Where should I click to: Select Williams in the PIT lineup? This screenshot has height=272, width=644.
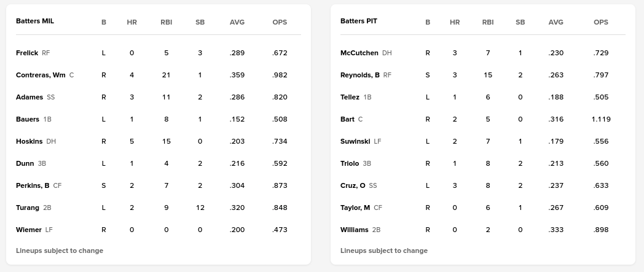[x=355, y=230]
